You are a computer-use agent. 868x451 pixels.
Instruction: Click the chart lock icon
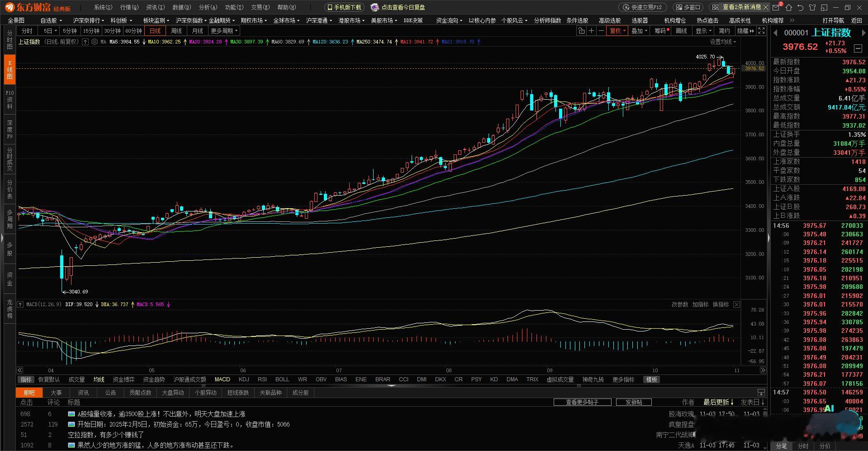581,31
